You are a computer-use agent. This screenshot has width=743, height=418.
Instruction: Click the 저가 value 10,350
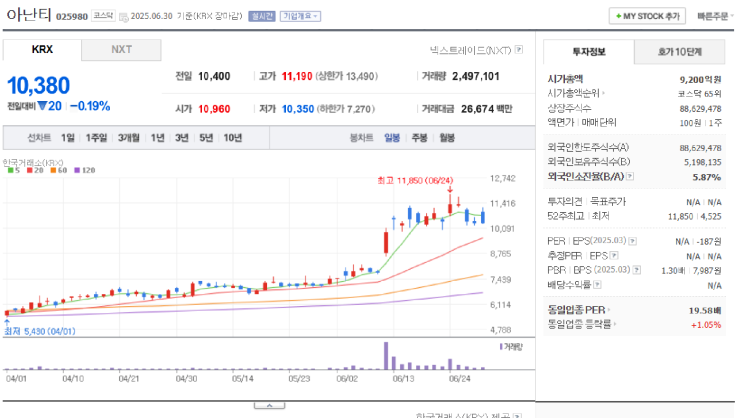point(298,109)
